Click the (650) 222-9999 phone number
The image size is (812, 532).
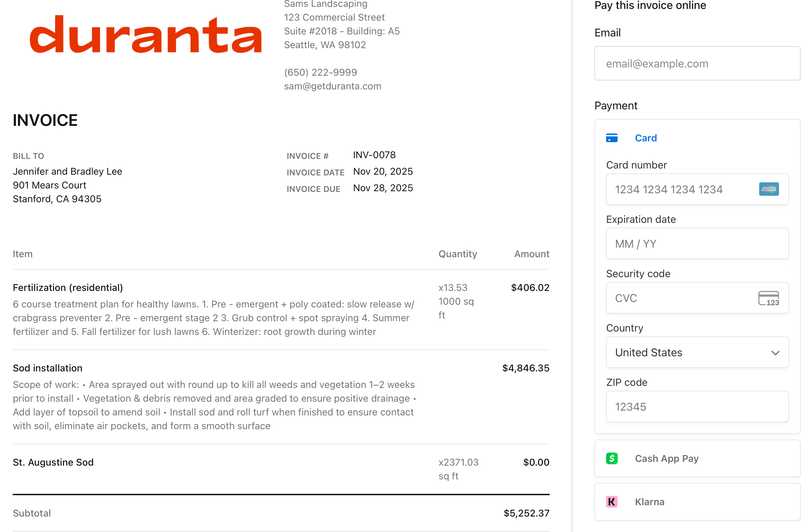(320, 72)
